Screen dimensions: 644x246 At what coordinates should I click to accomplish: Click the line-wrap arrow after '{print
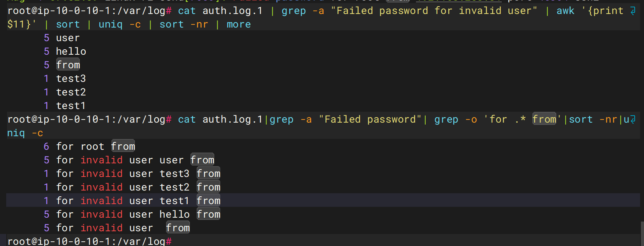point(632,11)
